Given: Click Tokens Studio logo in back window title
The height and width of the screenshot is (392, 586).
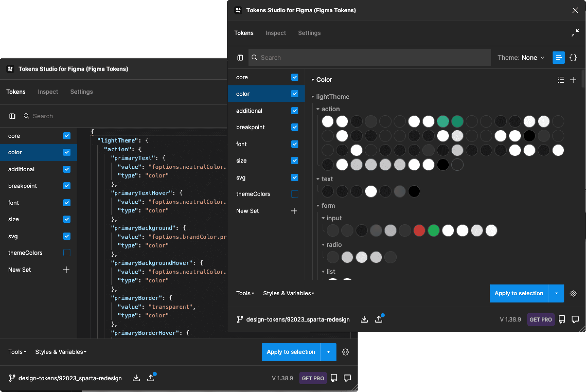Looking at the screenshot, I should pos(10,69).
